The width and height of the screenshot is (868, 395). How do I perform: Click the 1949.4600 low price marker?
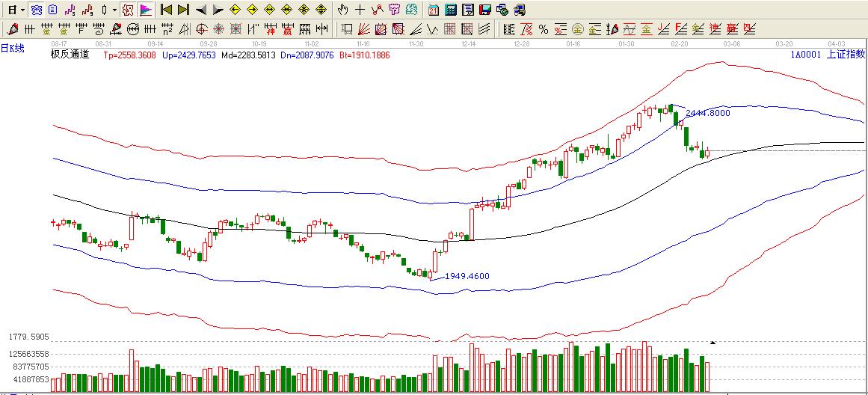pyautogui.click(x=467, y=276)
